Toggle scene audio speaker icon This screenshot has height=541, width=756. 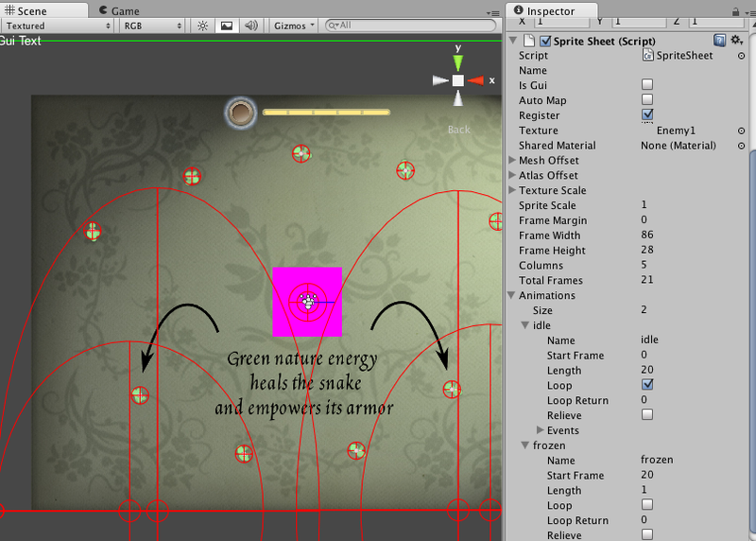click(250, 26)
